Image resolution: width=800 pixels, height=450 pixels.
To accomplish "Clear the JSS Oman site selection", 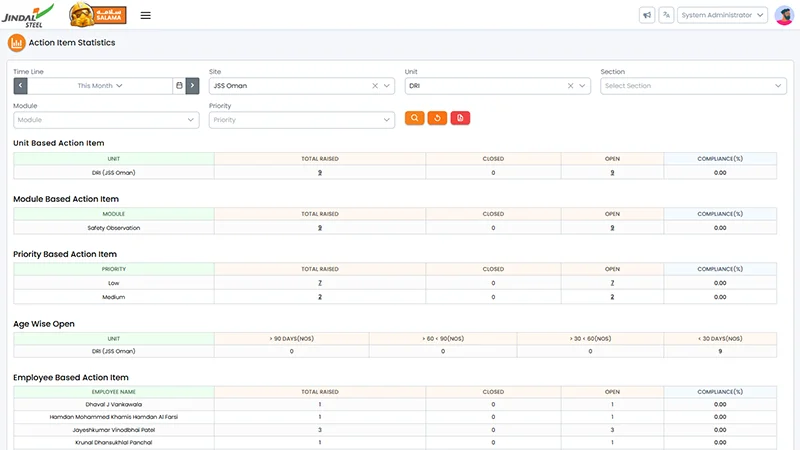I will coord(375,86).
